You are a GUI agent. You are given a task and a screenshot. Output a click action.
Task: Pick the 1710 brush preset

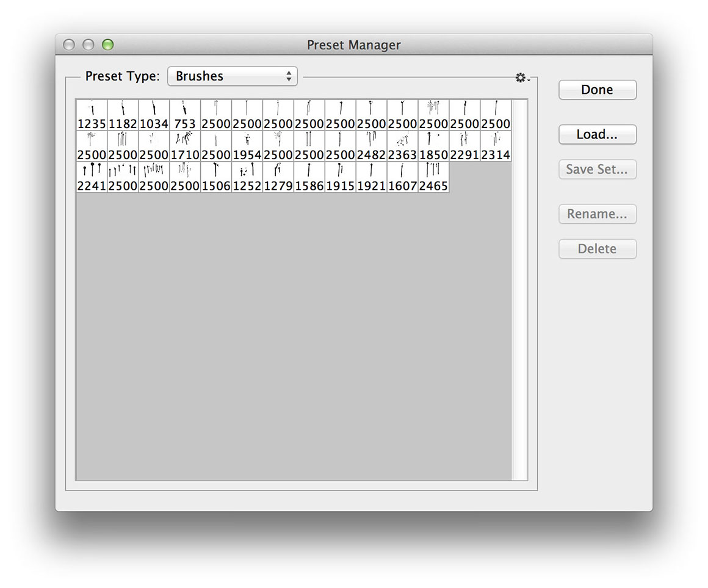tap(185, 146)
